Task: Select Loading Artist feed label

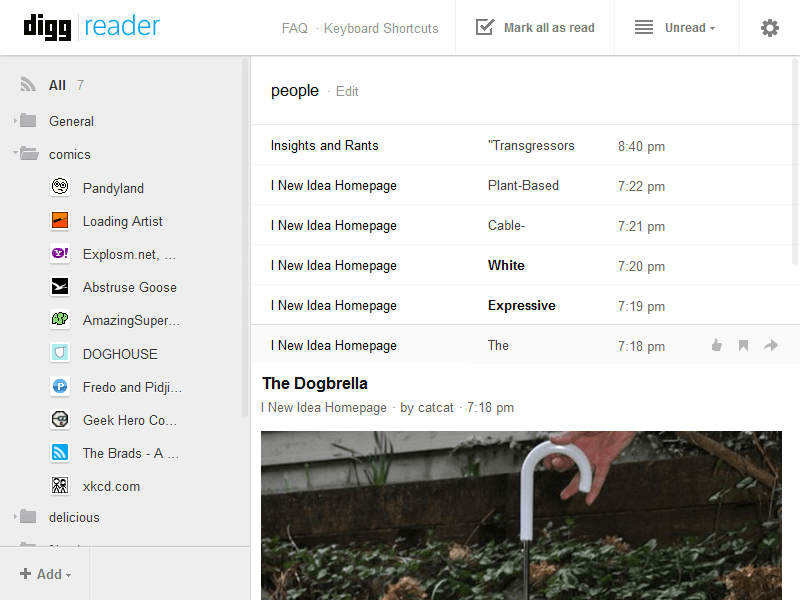Action: [x=122, y=221]
